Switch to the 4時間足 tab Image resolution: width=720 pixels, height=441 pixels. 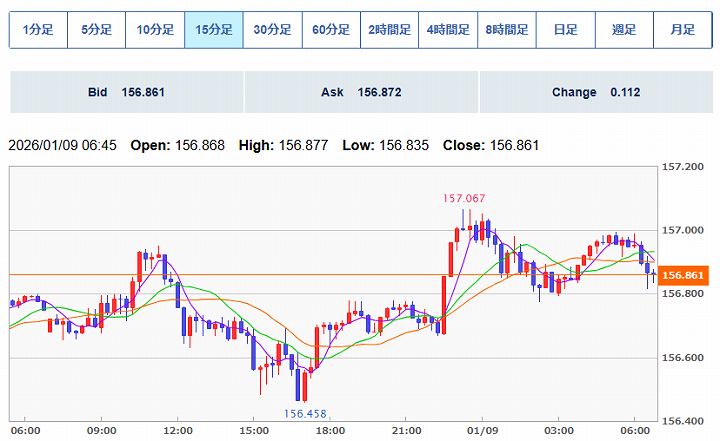(447, 30)
